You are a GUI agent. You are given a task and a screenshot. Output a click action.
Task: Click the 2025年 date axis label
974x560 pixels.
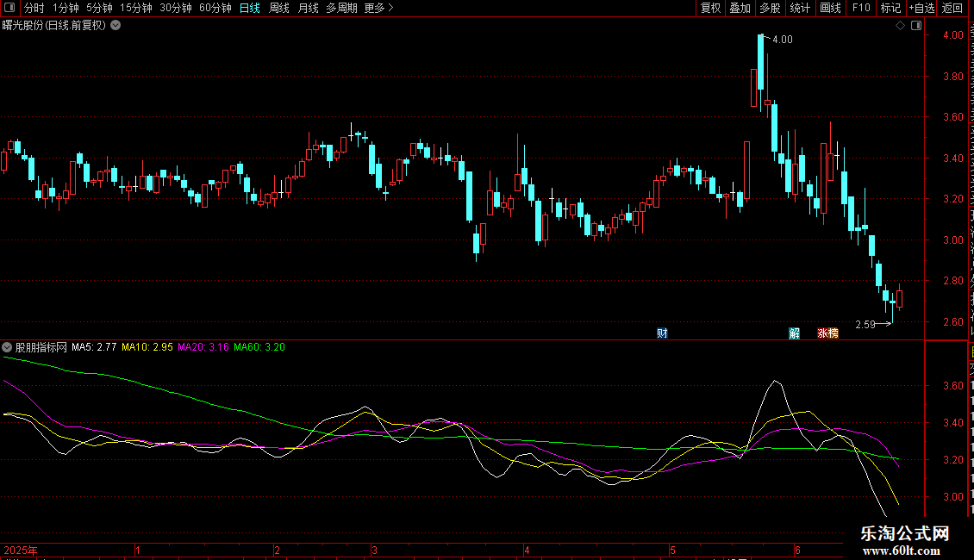coord(21,550)
